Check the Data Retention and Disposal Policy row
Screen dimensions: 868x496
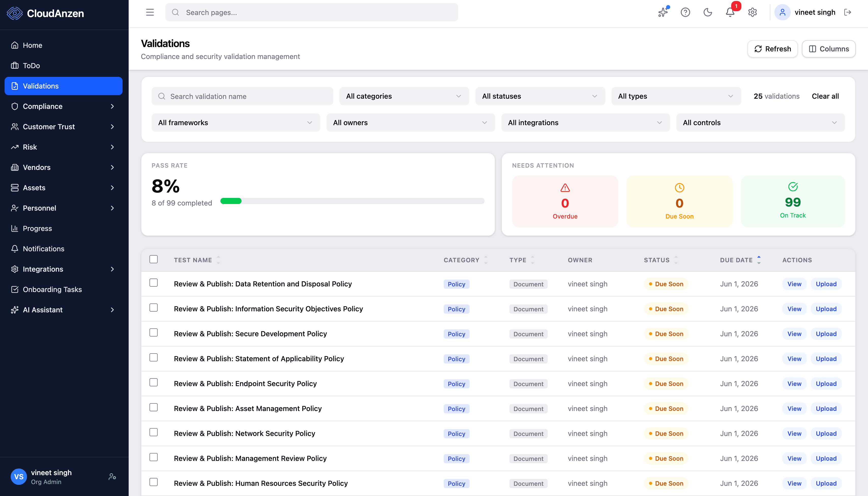[154, 283]
